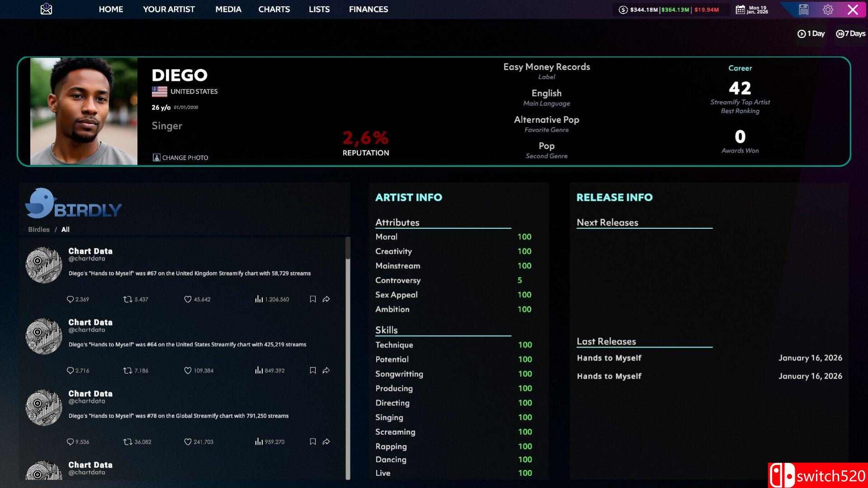Click the United States flag icon

click(x=159, y=92)
